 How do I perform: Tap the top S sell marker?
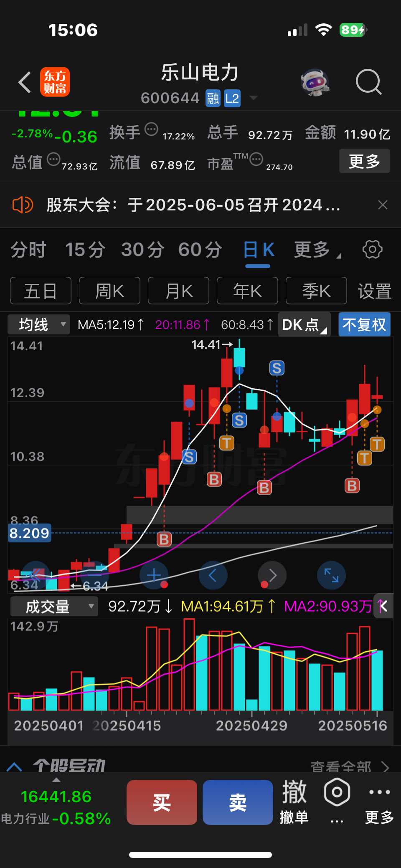pyautogui.click(x=277, y=368)
